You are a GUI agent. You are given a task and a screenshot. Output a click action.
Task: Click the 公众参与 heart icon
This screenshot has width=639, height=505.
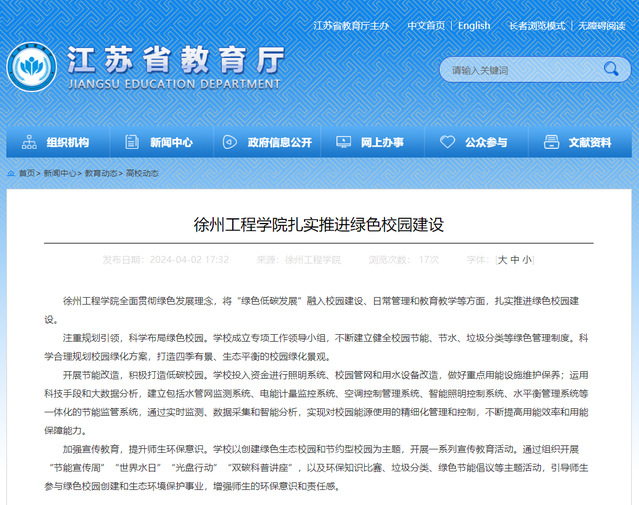point(446,142)
